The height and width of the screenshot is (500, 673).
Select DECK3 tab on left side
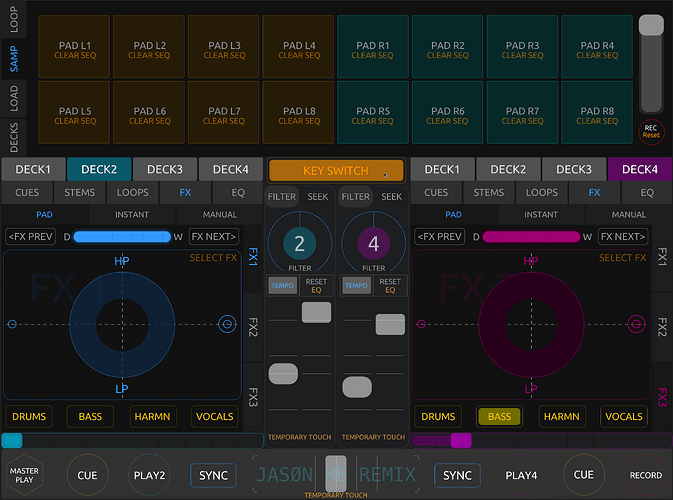[x=165, y=169]
